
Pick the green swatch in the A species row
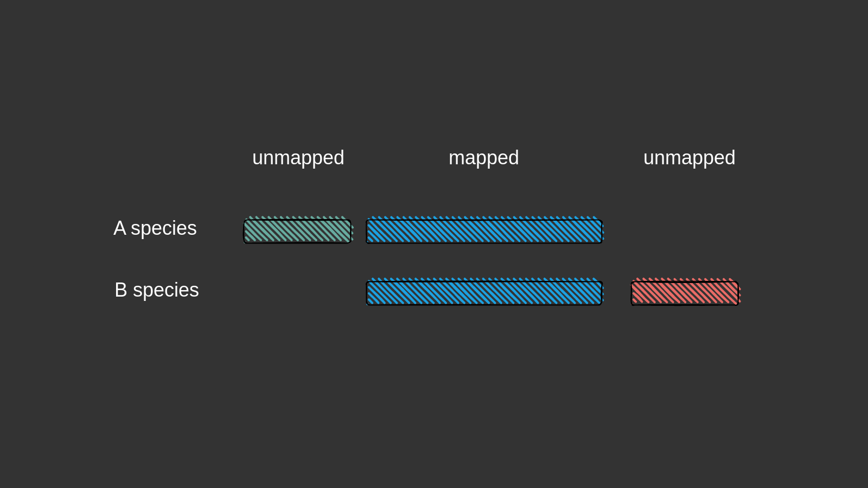tap(298, 230)
